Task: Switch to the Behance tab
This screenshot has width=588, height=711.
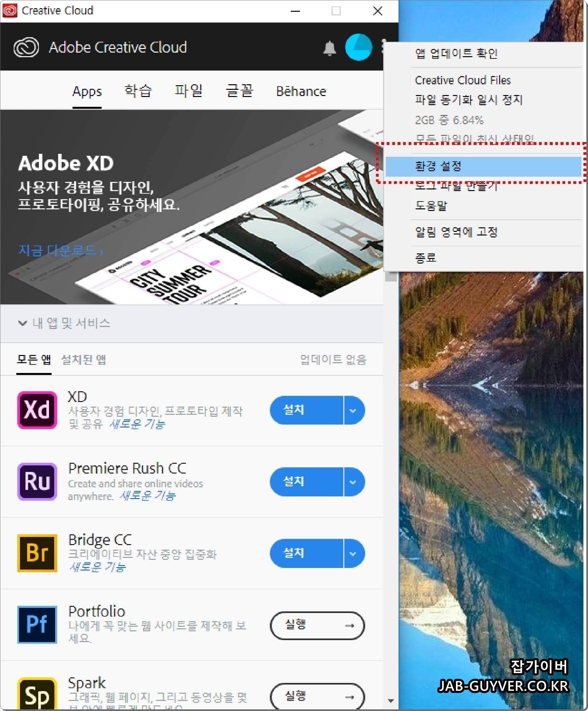Action: [301, 91]
